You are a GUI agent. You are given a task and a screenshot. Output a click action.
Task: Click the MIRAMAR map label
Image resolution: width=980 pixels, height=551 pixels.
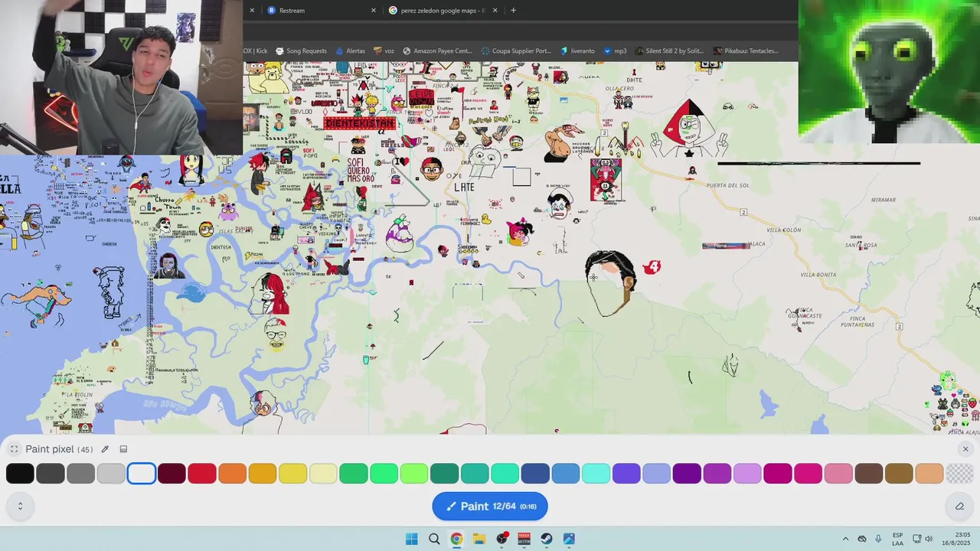tap(884, 200)
